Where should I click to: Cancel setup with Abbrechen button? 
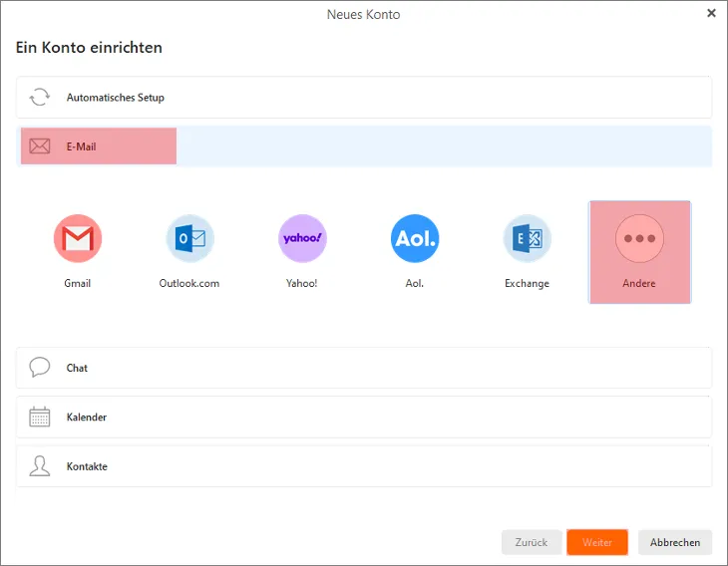675,542
